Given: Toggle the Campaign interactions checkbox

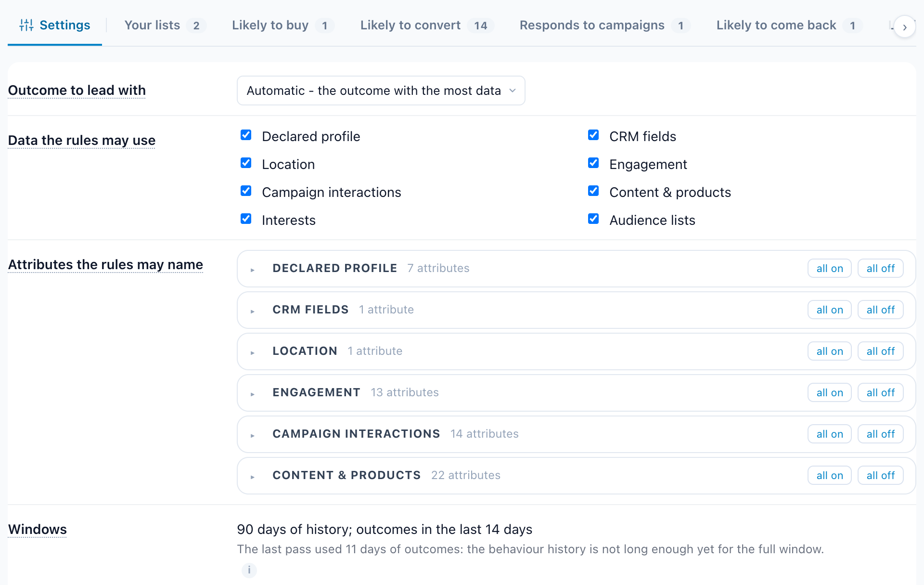Looking at the screenshot, I should pyautogui.click(x=246, y=191).
